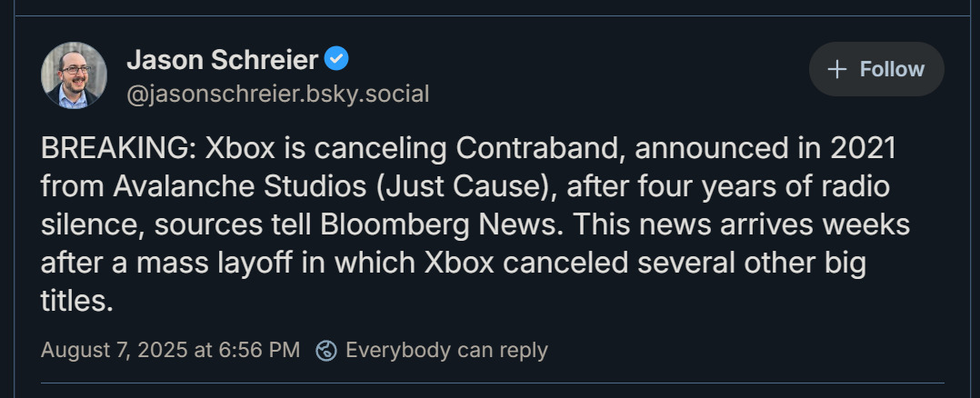
Task: Click the plus icon inside Follow button
Action: click(839, 69)
